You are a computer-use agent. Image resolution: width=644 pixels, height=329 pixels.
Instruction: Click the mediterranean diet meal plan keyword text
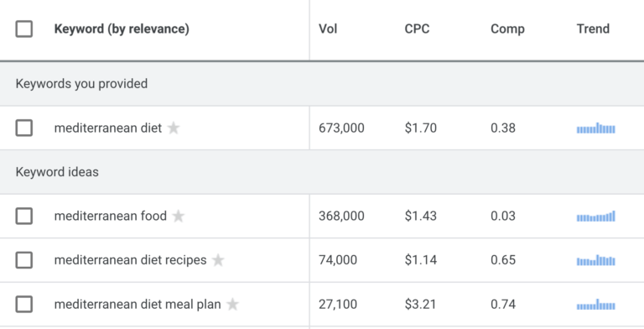[138, 305]
